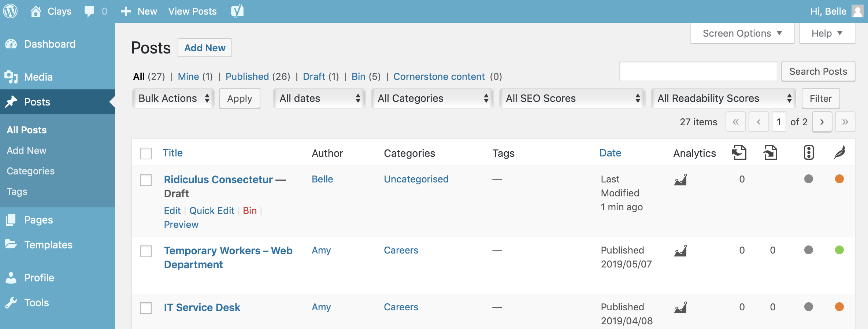
Task: Click the Apply bulk action button
Action: pos(240,99)
